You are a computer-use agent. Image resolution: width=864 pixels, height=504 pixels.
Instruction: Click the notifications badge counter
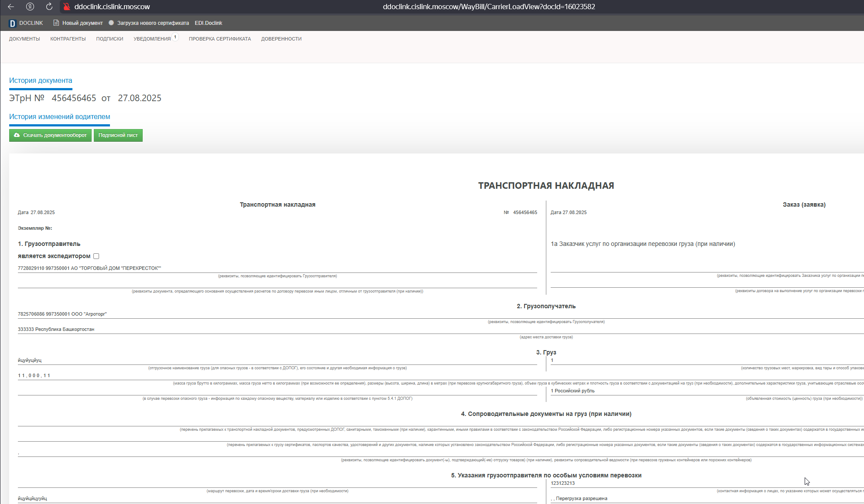175,37
